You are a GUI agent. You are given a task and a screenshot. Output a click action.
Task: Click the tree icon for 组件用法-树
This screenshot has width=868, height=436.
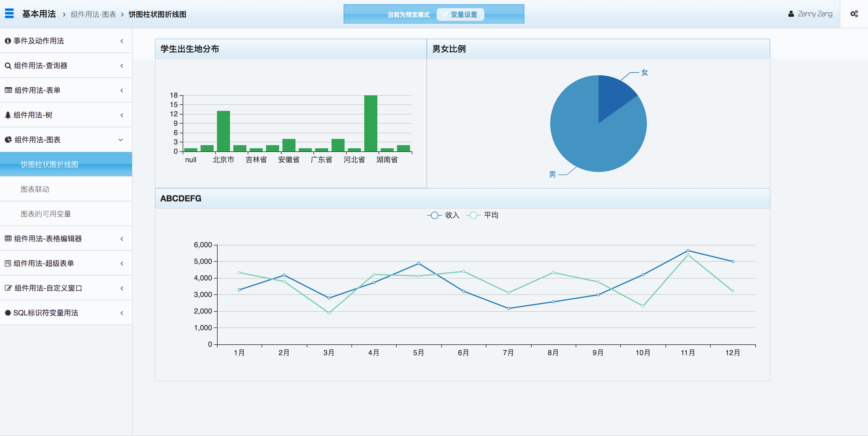point(8,115)
